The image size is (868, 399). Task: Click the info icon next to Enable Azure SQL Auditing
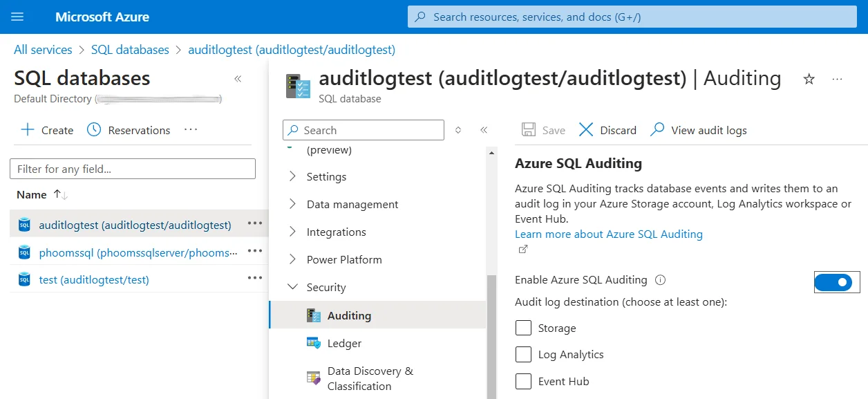(x=660, y=279)
